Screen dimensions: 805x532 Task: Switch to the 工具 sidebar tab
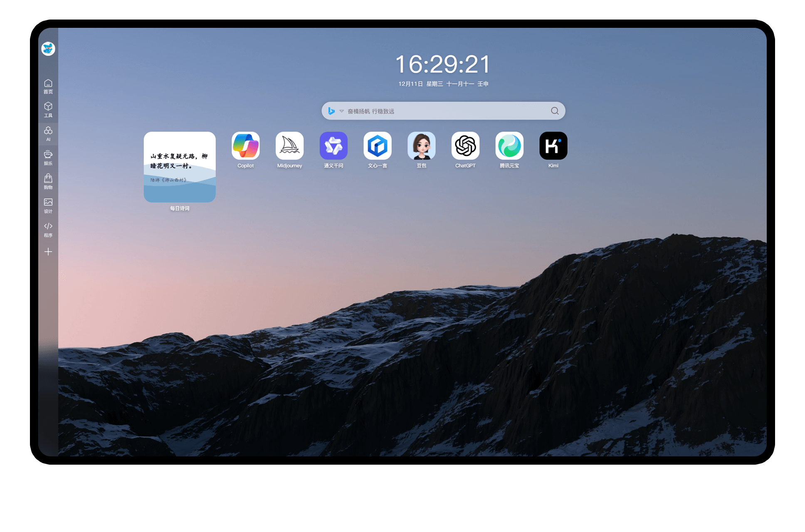[48, 110]
